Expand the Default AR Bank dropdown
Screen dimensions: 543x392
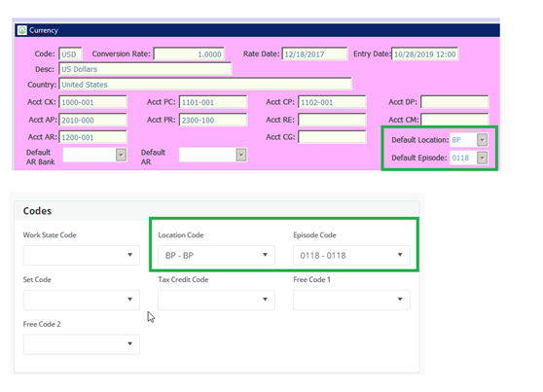click(x=121, y=155)
